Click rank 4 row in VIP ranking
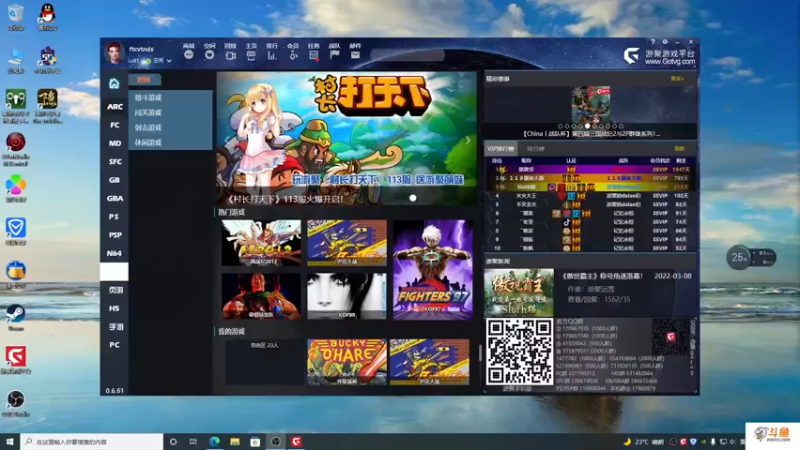Viewport: 800px width, 450px height. [590, 196]
